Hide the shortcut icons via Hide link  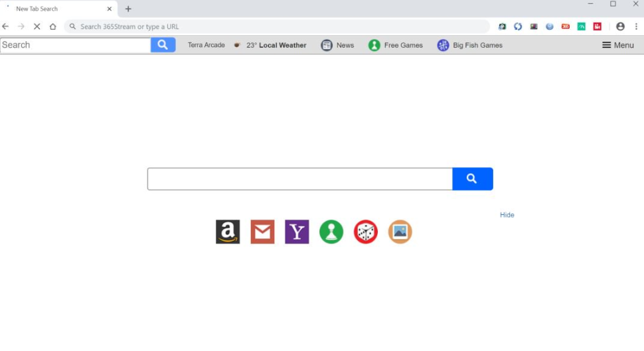(507, 215)
